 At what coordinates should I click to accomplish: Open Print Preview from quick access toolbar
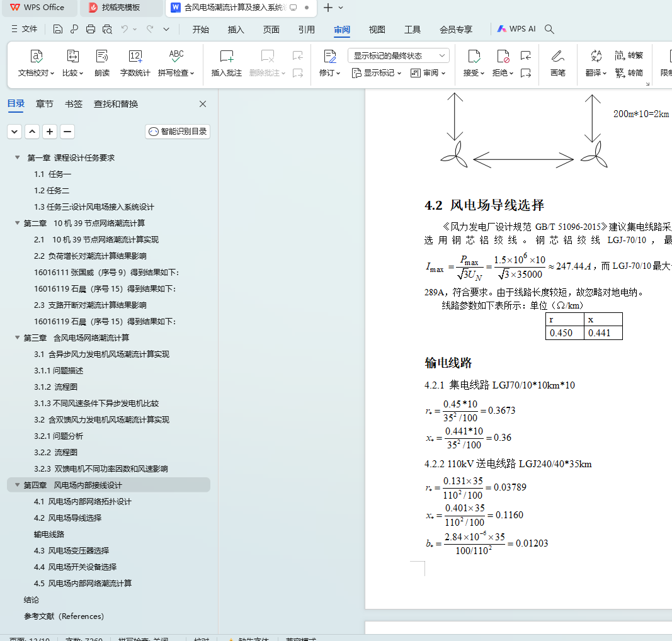107,29
